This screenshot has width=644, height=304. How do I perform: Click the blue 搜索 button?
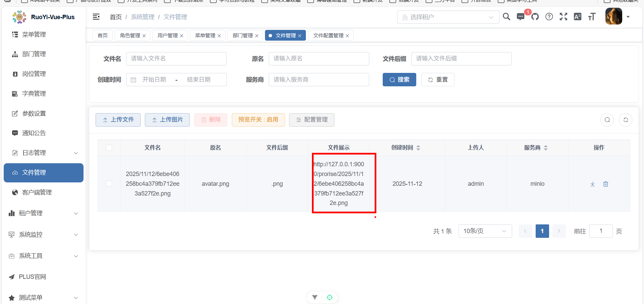click(399, 80)
